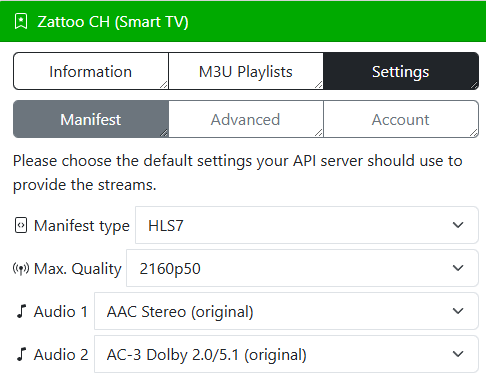Expand the Max. Quality dropdown showing 2160p50
Image resolution: width=486 pixels, height=387 pixels.
[302, 268]
